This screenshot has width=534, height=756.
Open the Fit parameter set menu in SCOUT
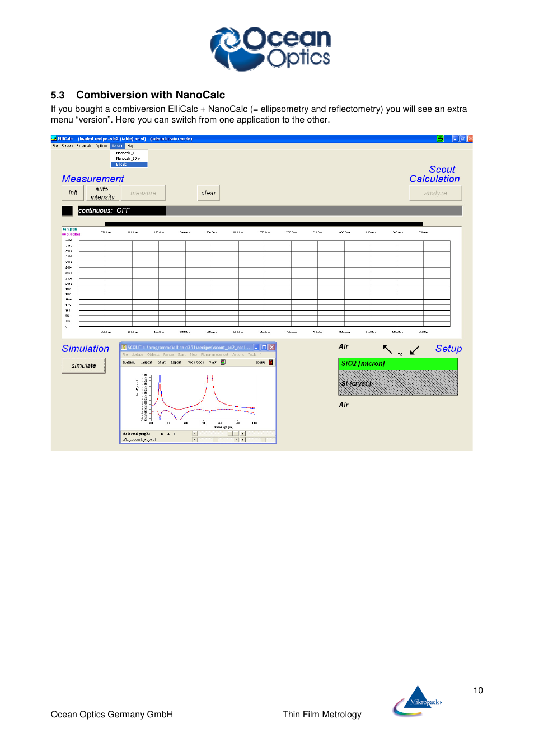214,354
